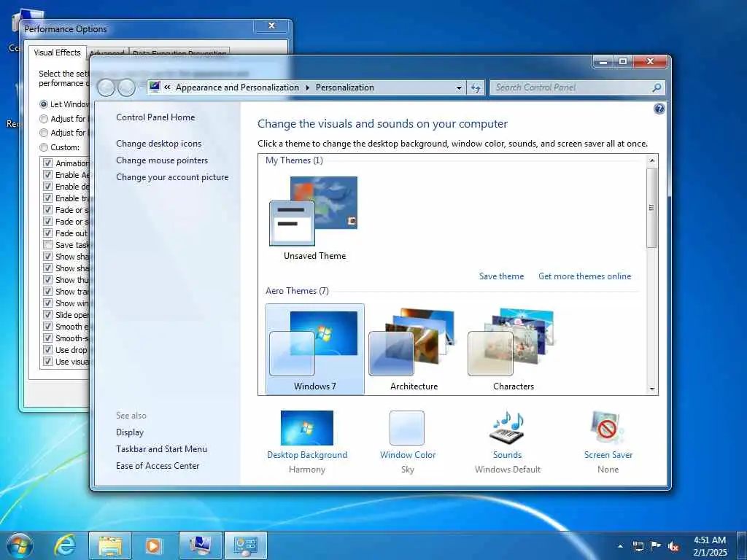Open Action Center flag icon in tray

click(x=656, y=546)
